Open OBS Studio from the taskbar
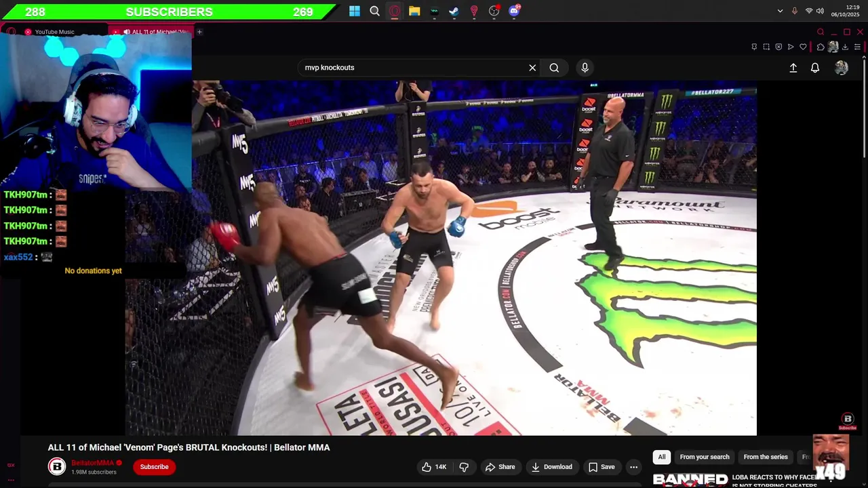This screenshot has height=488, width=868. click(x=494, y=11)
